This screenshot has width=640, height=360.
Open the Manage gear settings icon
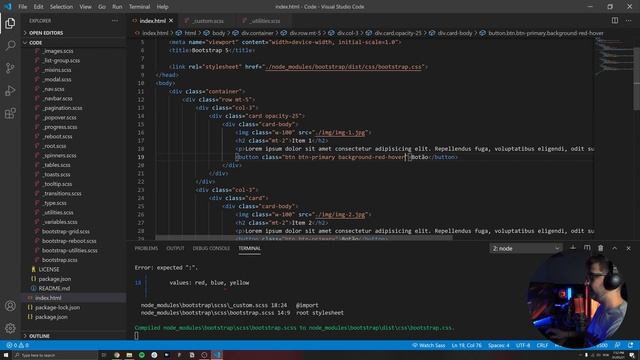click(x=10, y=328)
